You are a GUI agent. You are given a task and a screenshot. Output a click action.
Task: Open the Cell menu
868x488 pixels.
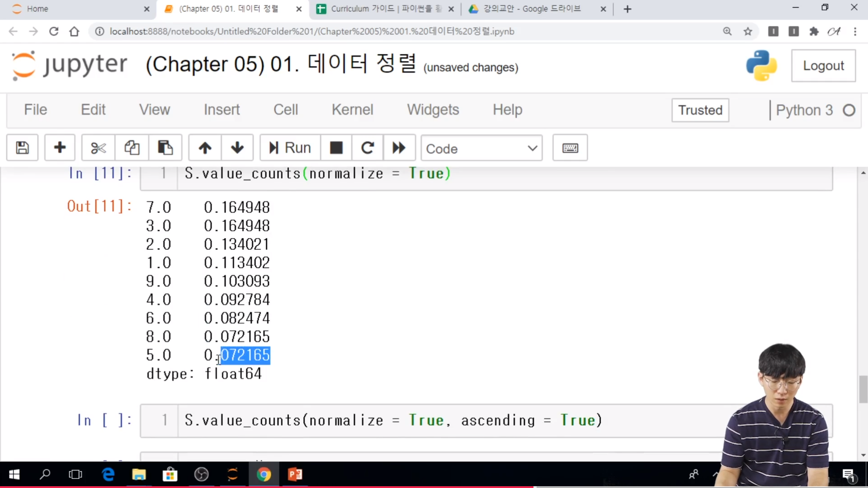click(285, 109)
